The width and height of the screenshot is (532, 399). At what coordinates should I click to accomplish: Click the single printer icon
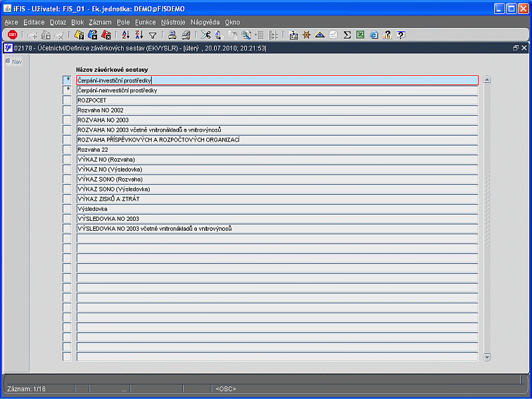point(172,35)
